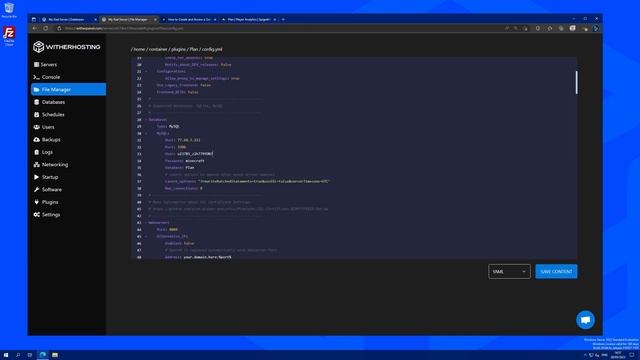Go to the Startup page
This screenshot has width=640, height=360.
coord(68,177)
